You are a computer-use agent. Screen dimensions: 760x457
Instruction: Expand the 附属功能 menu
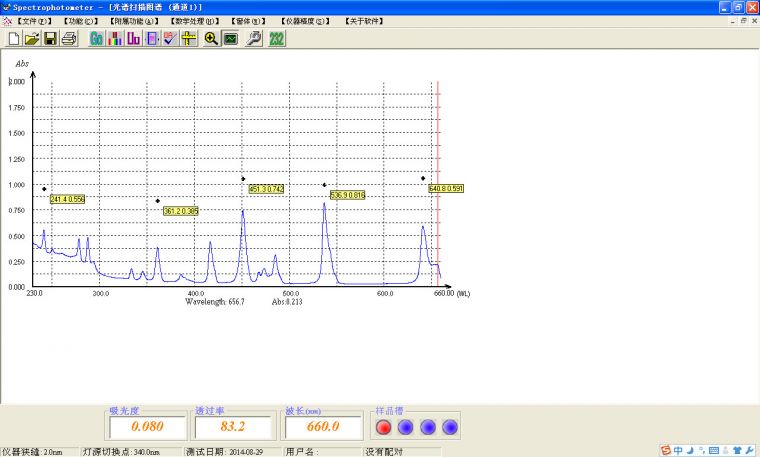click(134, 20)
